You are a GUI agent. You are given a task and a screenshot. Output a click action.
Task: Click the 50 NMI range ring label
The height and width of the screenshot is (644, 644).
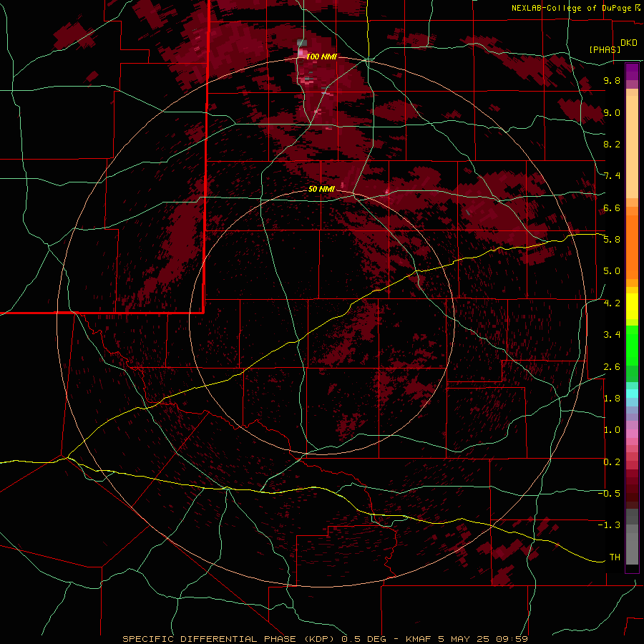pos(321,189)
